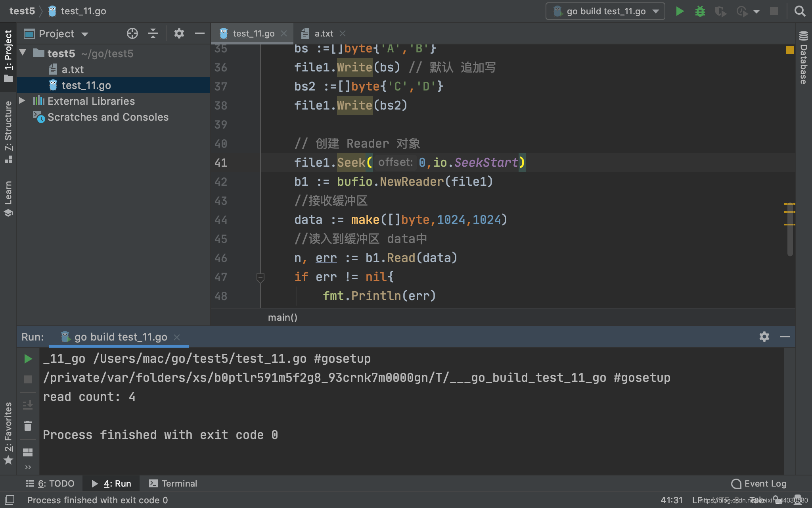
Task: Click the editor vertical scrollbar thumb
Action: coord(790,229)
